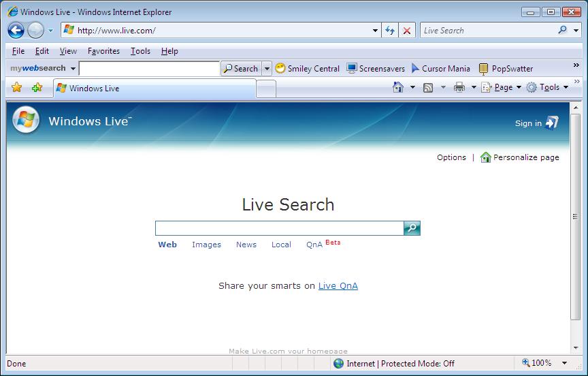The width and height of the screenshot is (588, 376).
Task: Click the mywebsearch toolbar text field
Action: coord(149,69)
